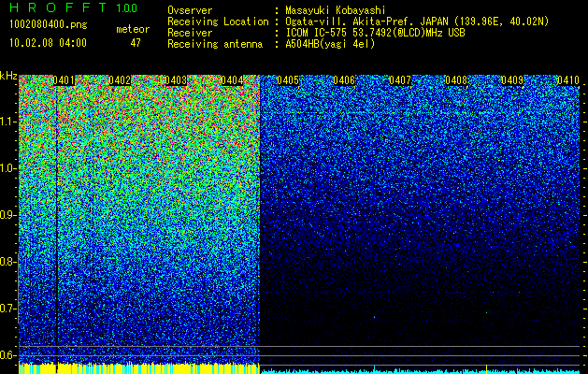Click the date stamp 10.02.08 04:00

pyautogui.click(x=48, y=43)
